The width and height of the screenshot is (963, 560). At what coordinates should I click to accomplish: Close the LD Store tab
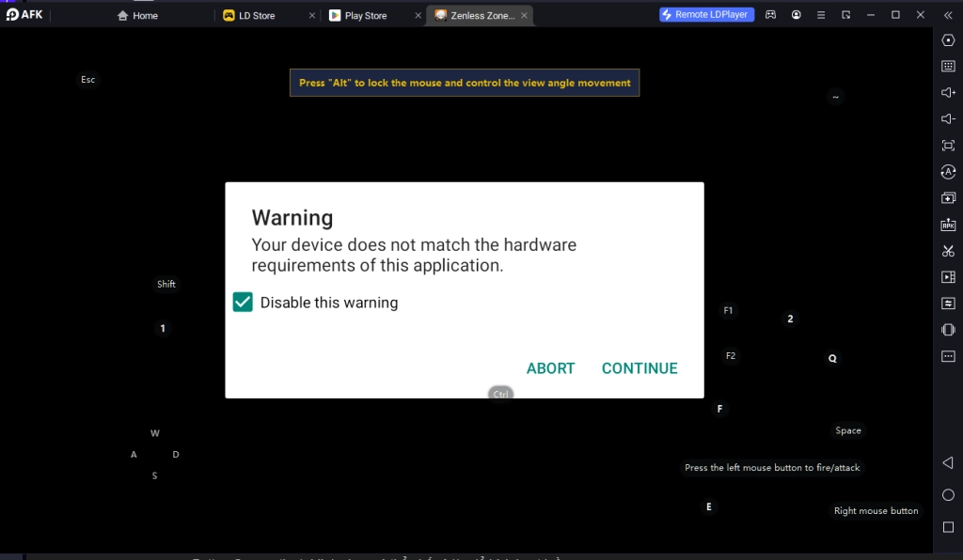click(x=312, y=15)
